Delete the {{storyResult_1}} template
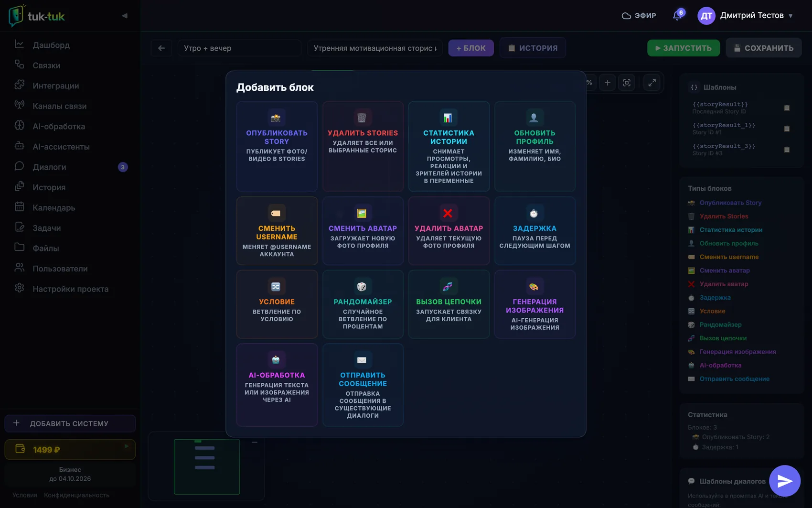Screen dimensions: 812x508 pos(787,129)
